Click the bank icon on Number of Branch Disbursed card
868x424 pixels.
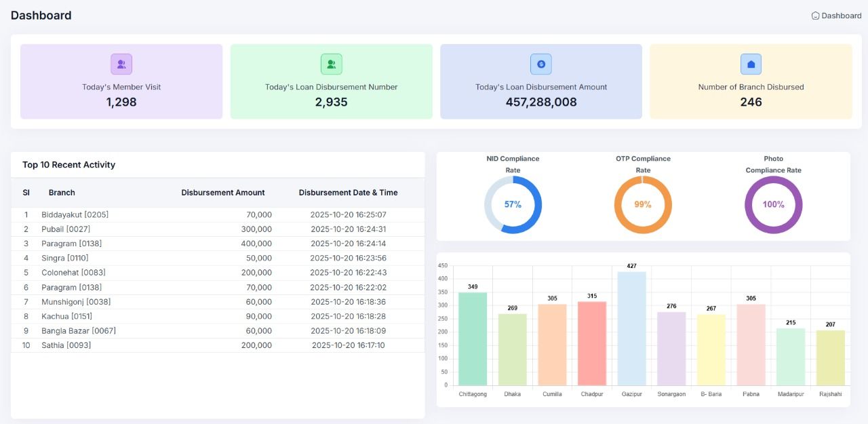(x=751, y=64)
